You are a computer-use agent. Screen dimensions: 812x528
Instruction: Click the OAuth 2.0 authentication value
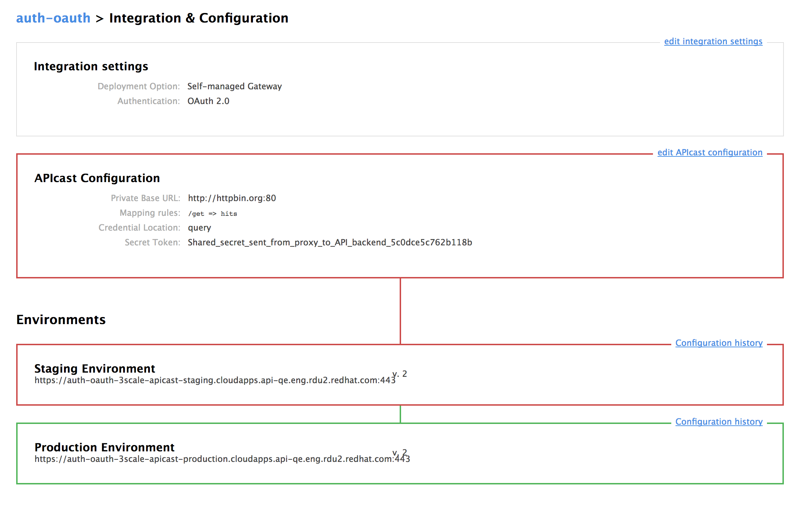(208, 101)
